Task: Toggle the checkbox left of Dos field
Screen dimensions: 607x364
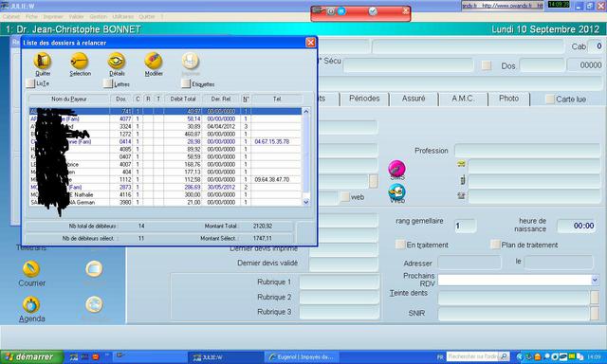Action: coord(487,65)
